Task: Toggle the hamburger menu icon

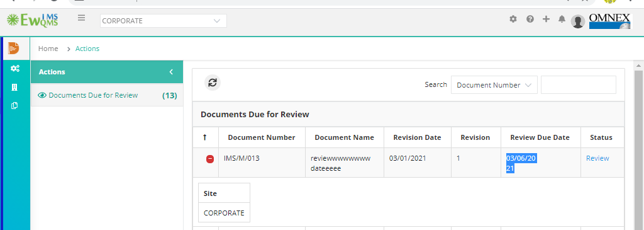Action: (81, 18)
